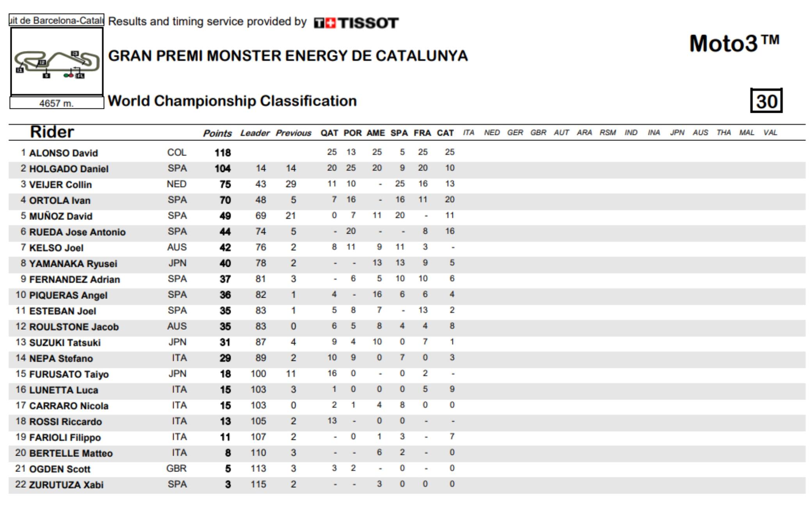This screenshot has height=508, width=812.
Task: Click the Moto3 class title
Action: [x=734, y=44]
